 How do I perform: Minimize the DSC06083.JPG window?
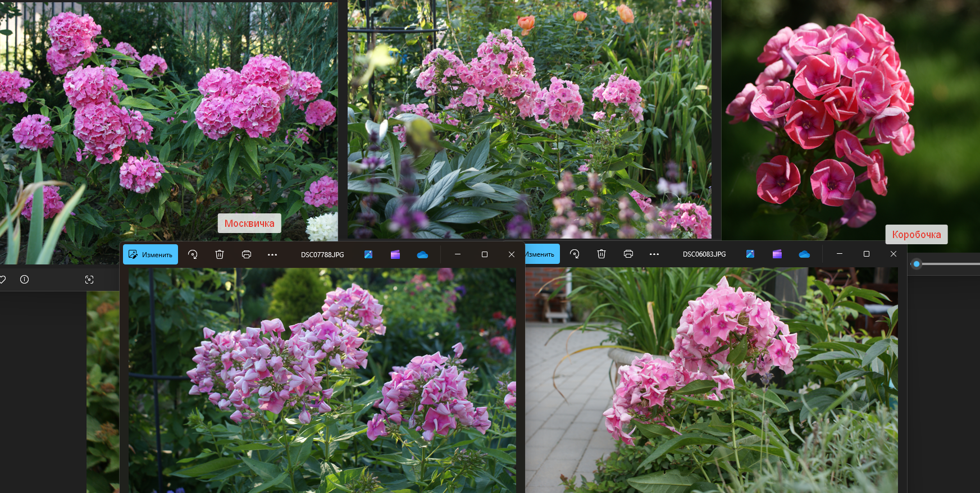(840, 254)
